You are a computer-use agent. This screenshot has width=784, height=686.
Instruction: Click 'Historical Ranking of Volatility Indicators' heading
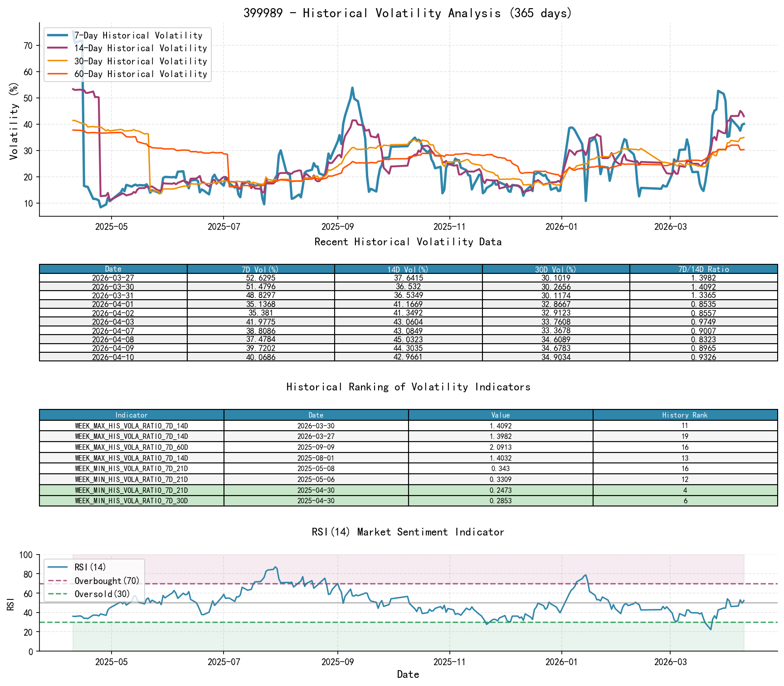click(408, 387)
